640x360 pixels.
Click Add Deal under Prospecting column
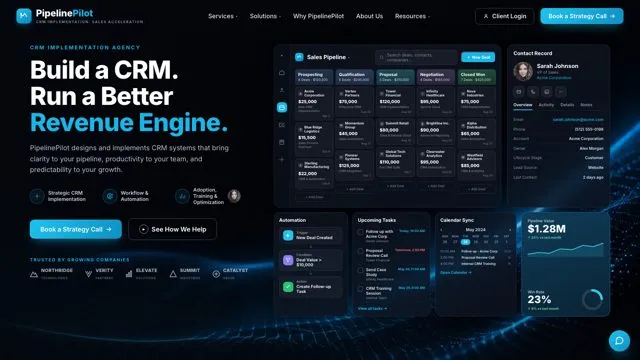point(314,197)
